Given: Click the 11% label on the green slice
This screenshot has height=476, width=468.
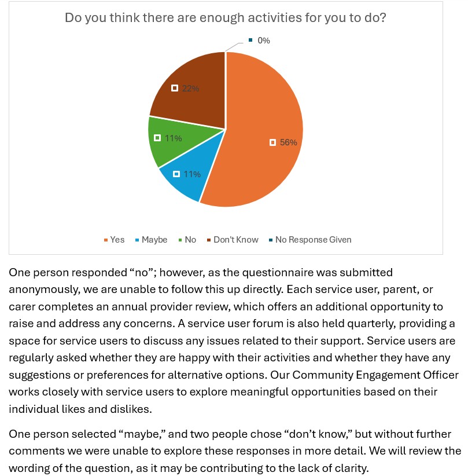Looking at the screenshot, I should click(x=174, y=138).
